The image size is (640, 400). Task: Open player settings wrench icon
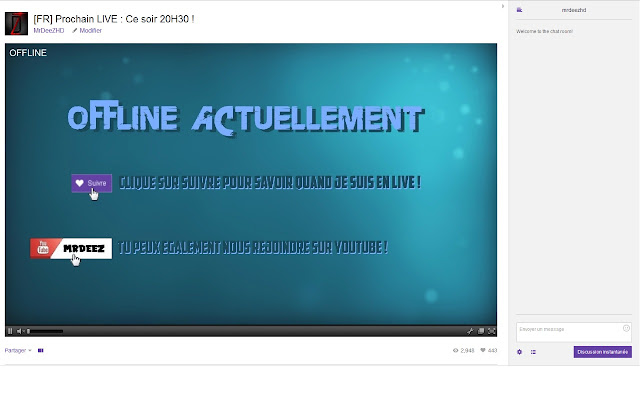pyautogui.click(x=470, y=331)
